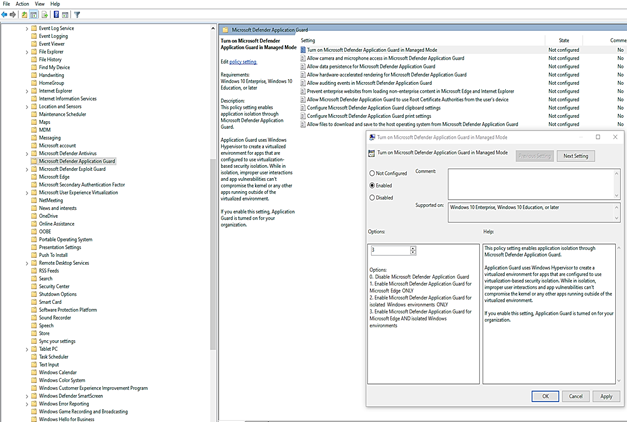Click the Previous Setting button
This screenshot has width=627, height=422.
pos(535,156)
